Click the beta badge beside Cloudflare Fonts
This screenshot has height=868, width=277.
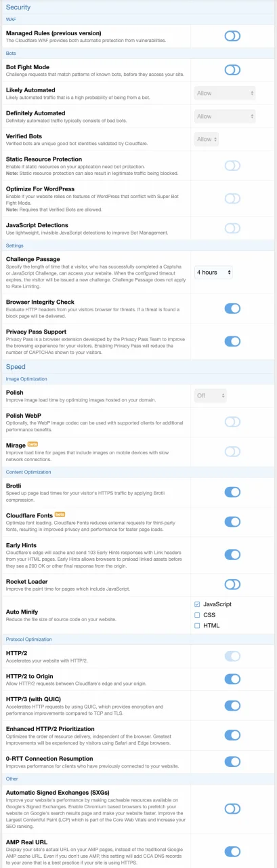pyautogui.click(x=60, y=515)
